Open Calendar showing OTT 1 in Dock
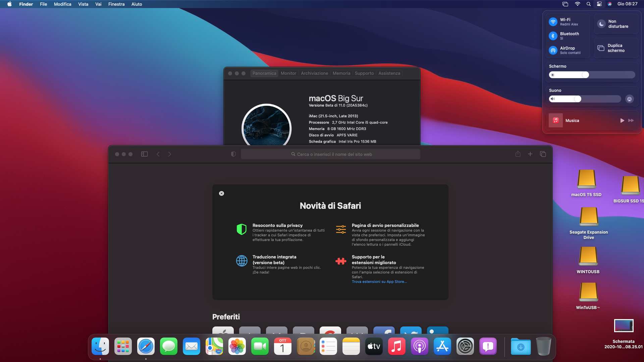644x362 pixels. click(283, 346)
